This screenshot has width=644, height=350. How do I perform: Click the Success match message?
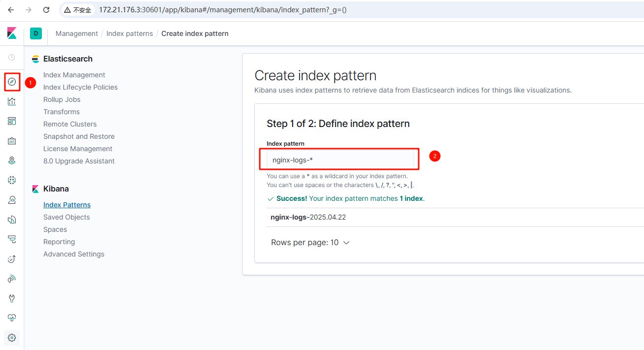click(x=345, y=198)
